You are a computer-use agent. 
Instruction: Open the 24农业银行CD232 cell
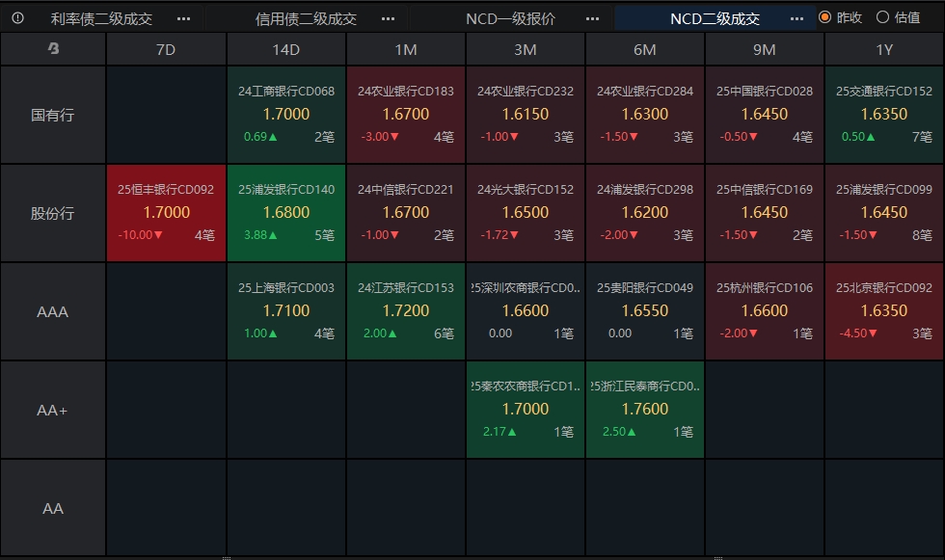click(525, 115)
